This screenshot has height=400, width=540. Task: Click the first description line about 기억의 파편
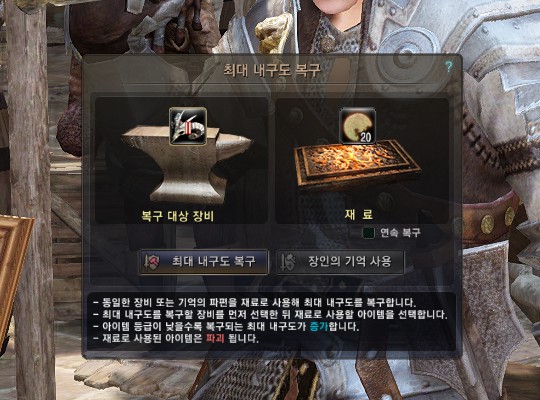pyautogui.click(x=255, y=302)
